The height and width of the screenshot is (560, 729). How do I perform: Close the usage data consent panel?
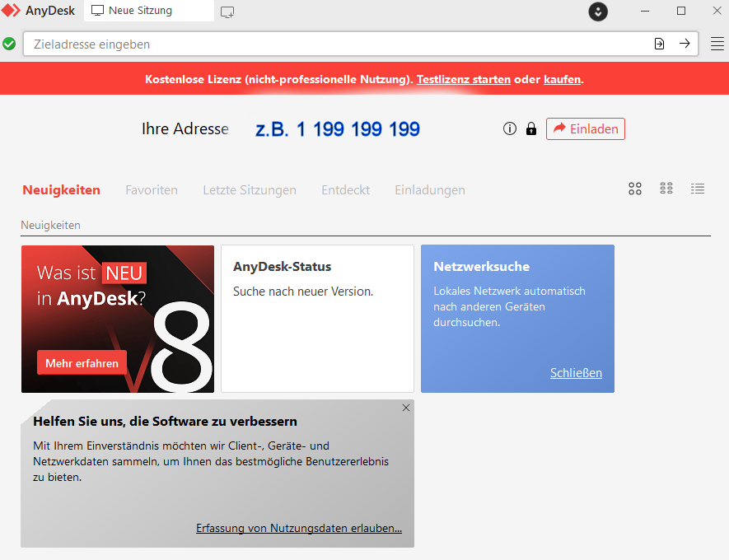[406, 408]
